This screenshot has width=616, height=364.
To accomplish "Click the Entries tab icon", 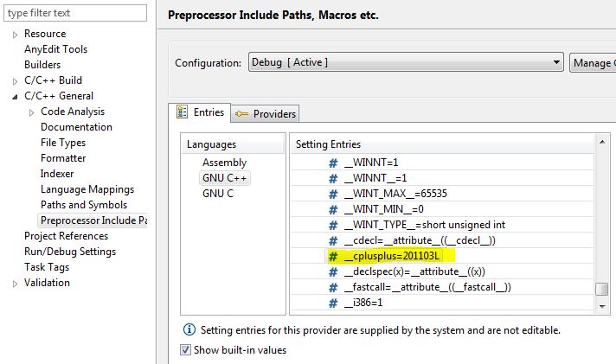I will pos(183,112).
